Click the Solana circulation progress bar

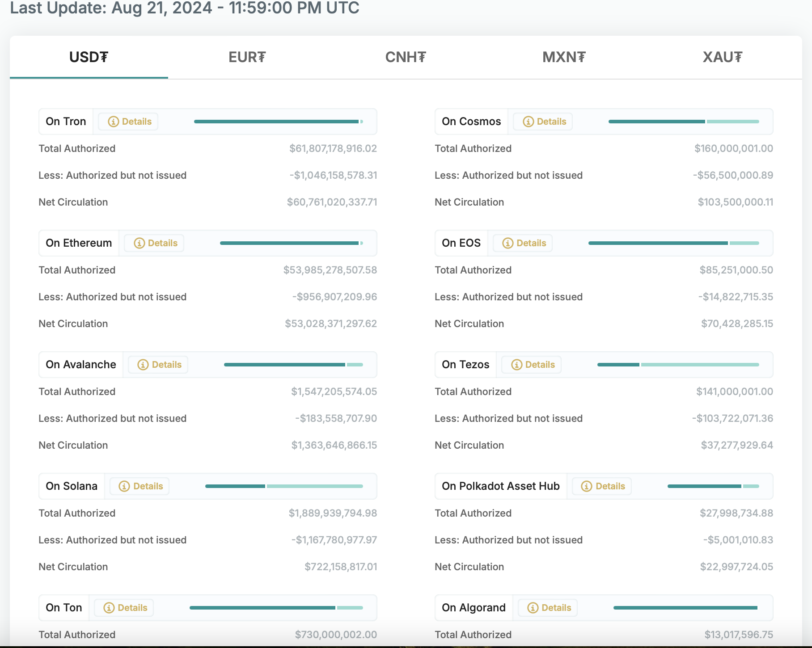coord(284,486)
